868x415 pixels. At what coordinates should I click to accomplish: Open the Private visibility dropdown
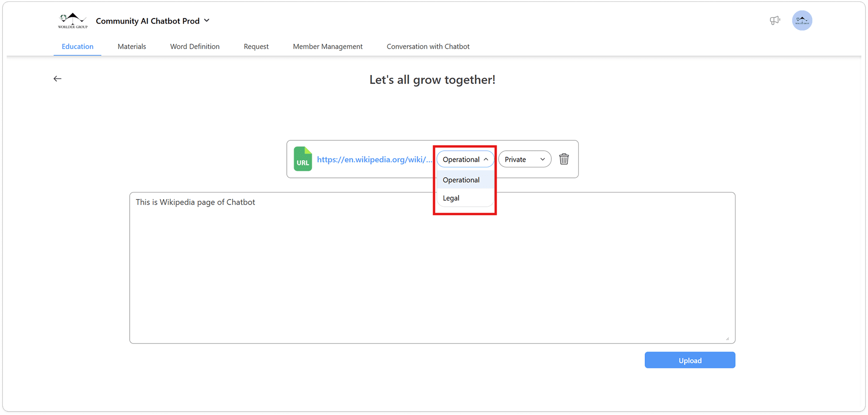click(x=524, y=159)
